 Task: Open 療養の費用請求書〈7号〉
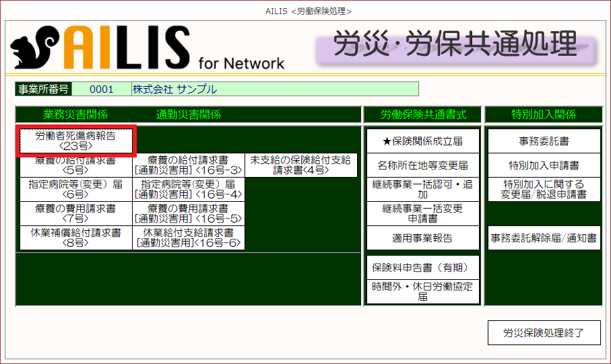(75, 213)
